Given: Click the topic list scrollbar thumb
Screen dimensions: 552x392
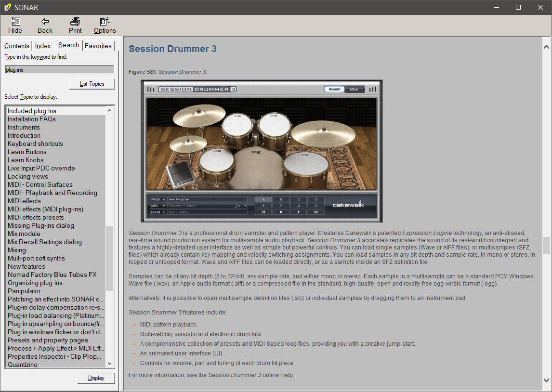Looking at the screenshot, I should (x=109, y=259).
